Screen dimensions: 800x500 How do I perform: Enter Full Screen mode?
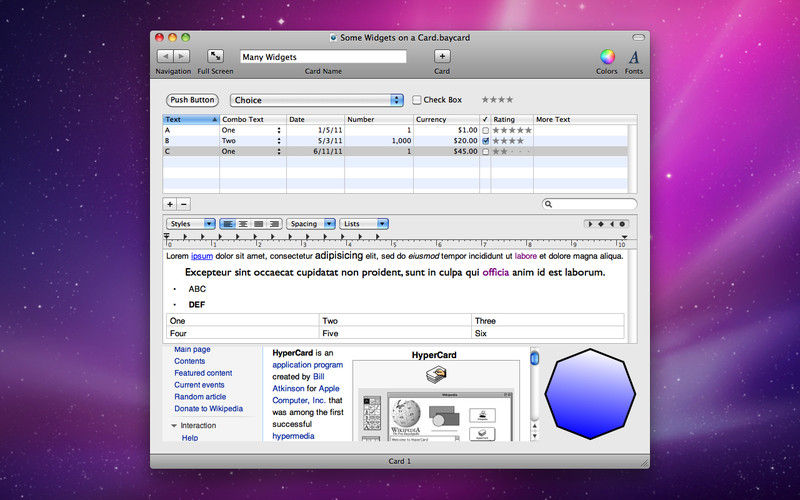(x=215, y=56)
